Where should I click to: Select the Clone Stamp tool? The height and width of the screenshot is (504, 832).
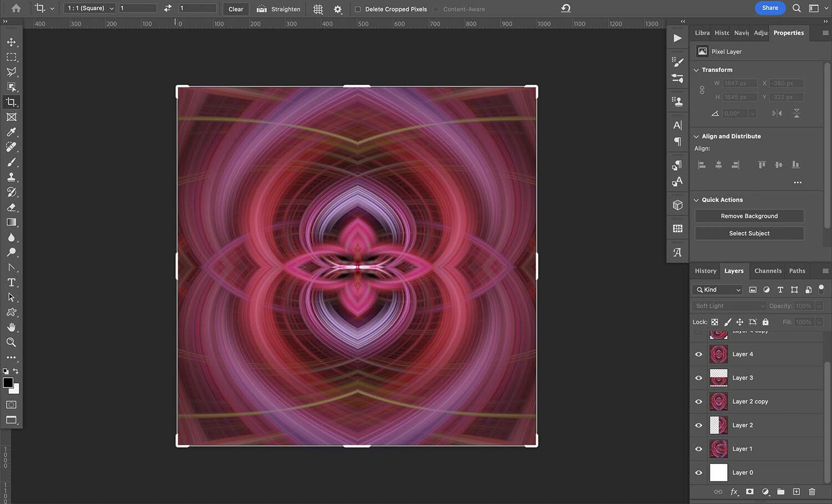pyautogui.click(x=12, y=177)
